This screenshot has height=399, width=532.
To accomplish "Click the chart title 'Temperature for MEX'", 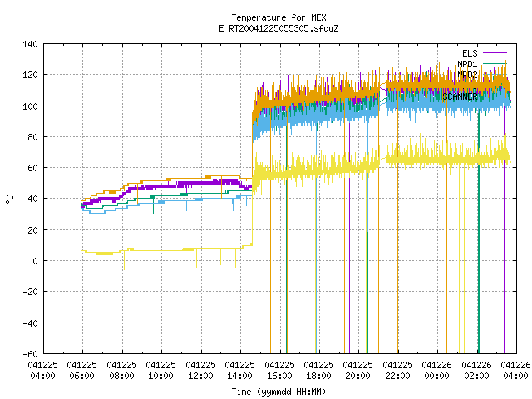I will 278,17.
